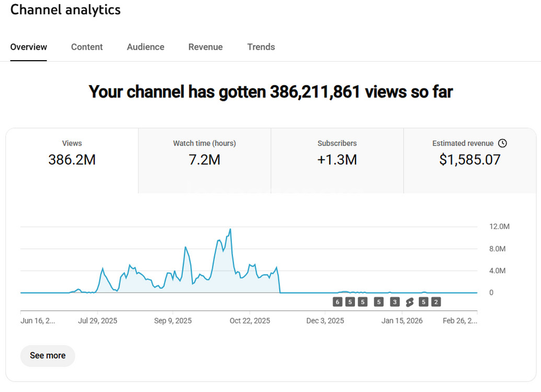This screenshot has width=541, height=392.
Task: Click the Dec 3, 2025 axis date label
Action: (325, 320)
